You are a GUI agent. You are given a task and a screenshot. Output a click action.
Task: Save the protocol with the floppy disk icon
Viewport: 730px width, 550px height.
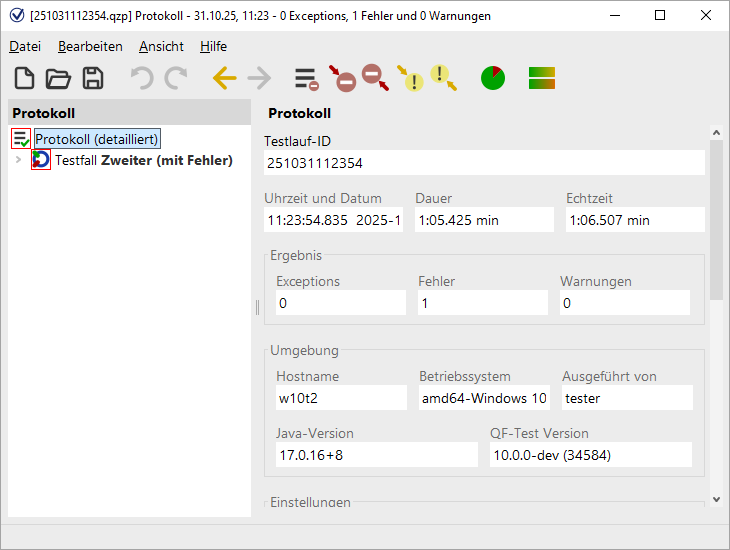point(92,79)
